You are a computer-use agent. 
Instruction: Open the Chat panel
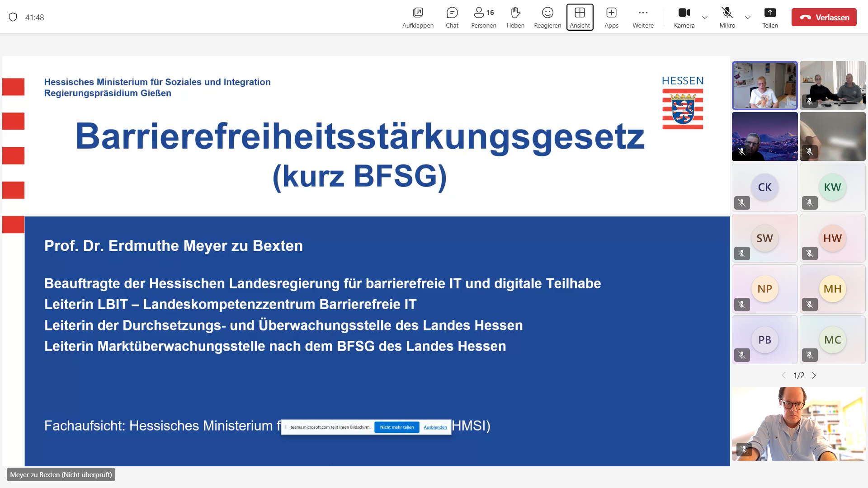[452, 18]
